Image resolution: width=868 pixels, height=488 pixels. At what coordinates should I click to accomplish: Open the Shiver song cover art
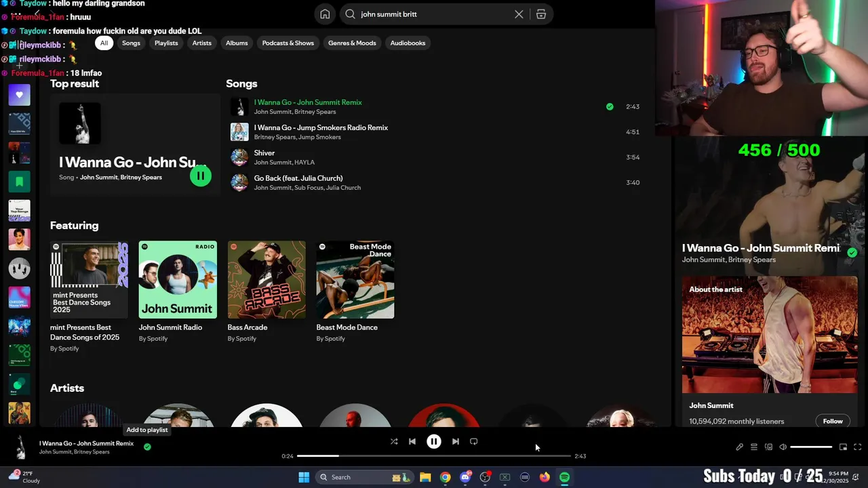[239, 157]
